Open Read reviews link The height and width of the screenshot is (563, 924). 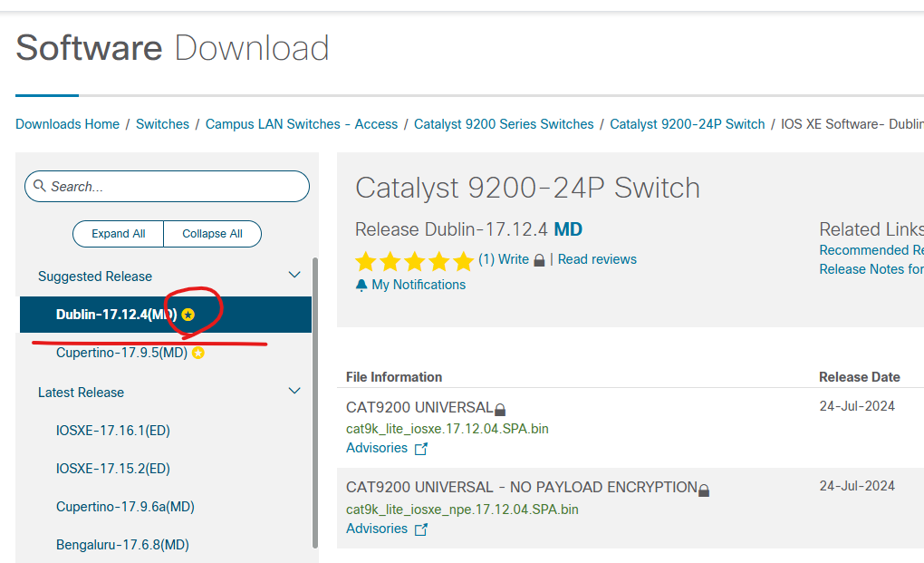[597, 259]
